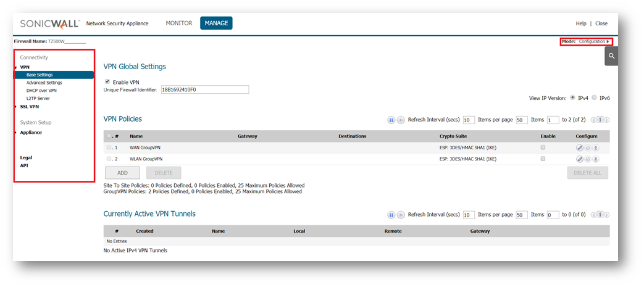Click the Created column header in Active Tunnels

[x=144, y=231]
